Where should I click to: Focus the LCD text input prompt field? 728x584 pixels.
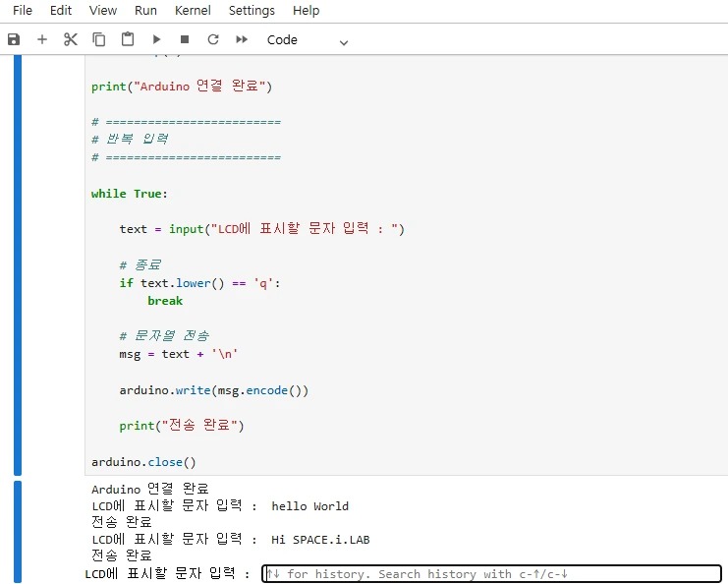(x=491, y=574)
